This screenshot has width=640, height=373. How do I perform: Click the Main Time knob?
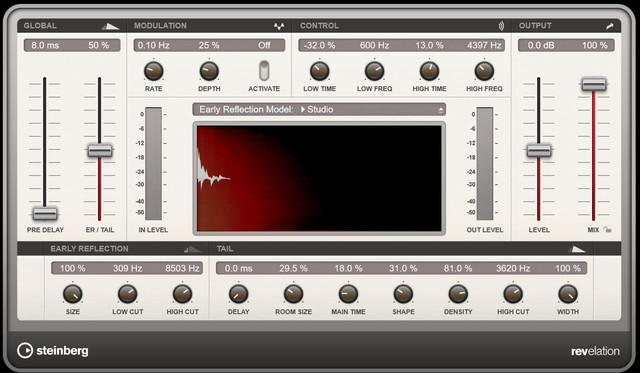348,294
